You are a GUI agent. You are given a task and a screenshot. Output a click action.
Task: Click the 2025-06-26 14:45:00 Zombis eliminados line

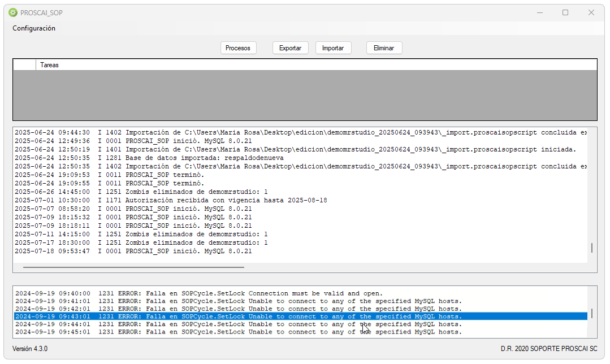[141, 192]
